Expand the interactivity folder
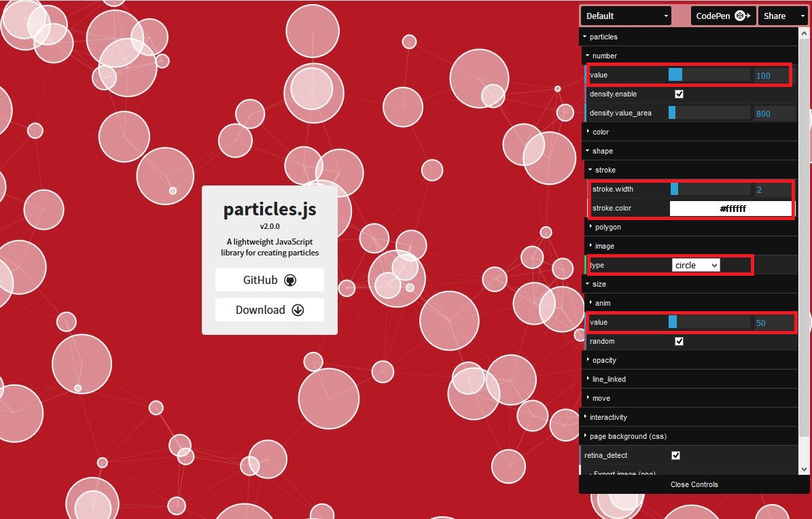Viewport: 812px width, 519px height. [x=689, y=417]
